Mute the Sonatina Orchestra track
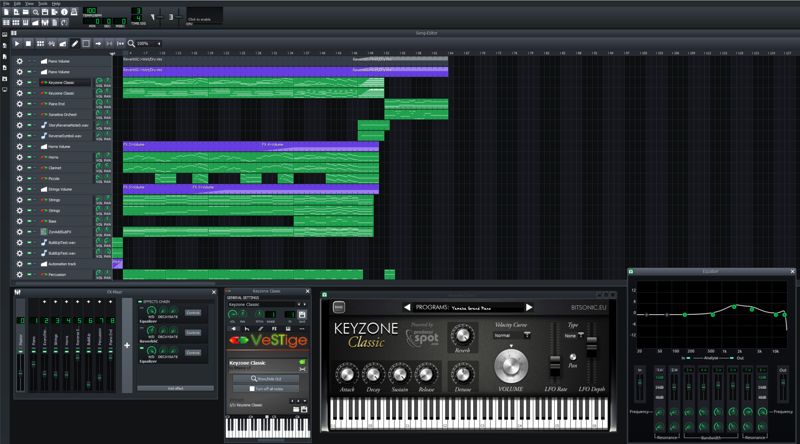Screen dimensions: 800x444 click(x=29, y=114)
